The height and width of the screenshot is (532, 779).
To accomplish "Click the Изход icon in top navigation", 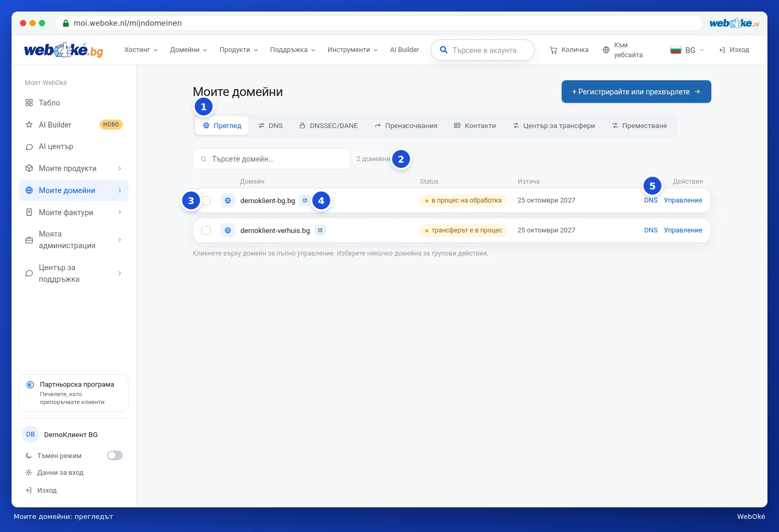I will pyautogui.click(x=722, y=50).
